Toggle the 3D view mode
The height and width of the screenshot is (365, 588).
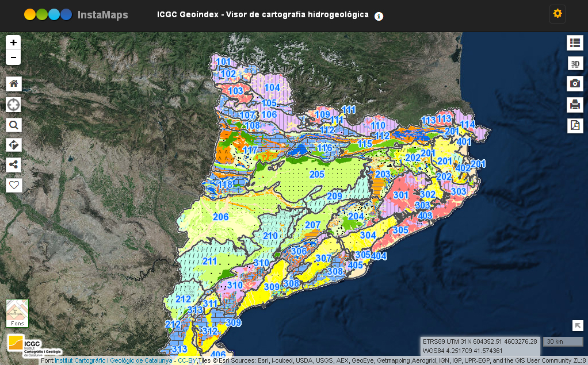click(x=575, y=63)
